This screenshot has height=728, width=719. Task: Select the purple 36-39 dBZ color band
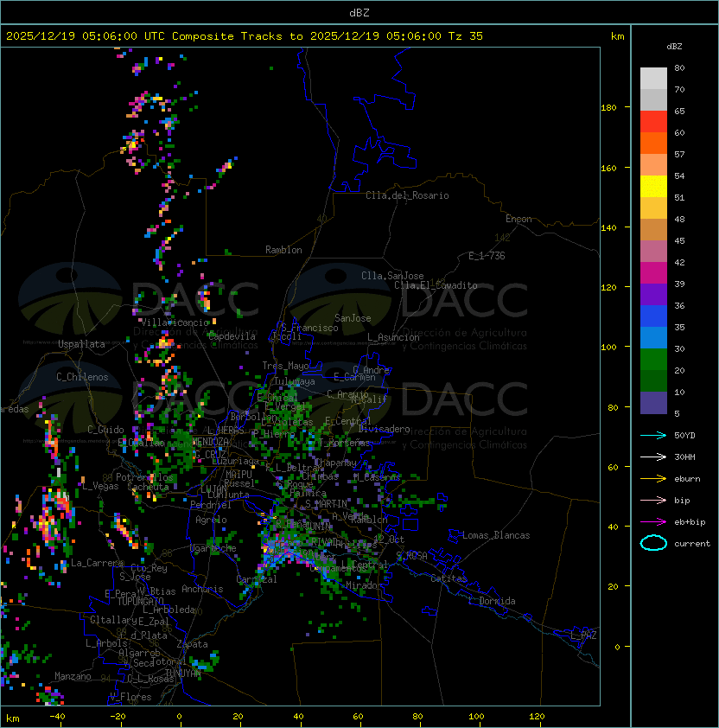[x=653, y=294]
